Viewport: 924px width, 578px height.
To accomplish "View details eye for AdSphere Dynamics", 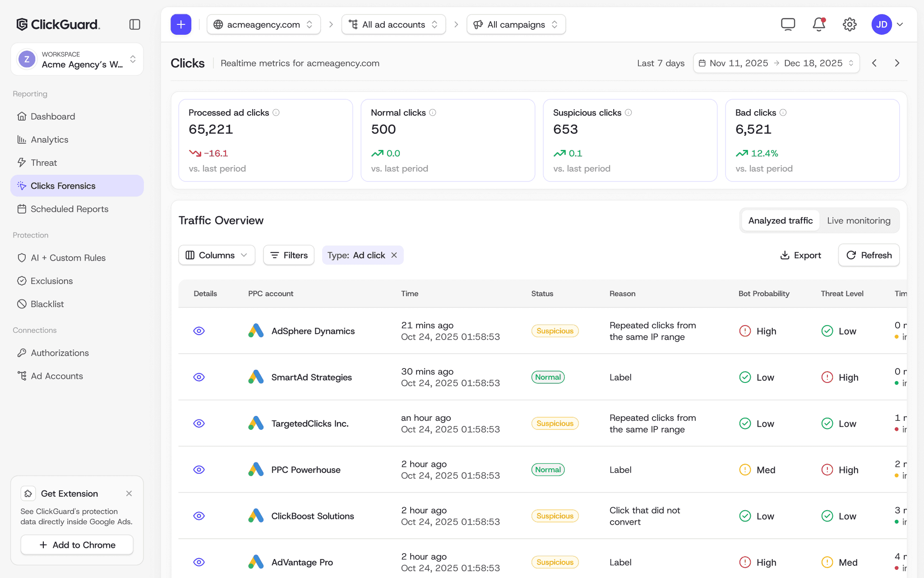I will pyautogui.click(x=199, y=331).
